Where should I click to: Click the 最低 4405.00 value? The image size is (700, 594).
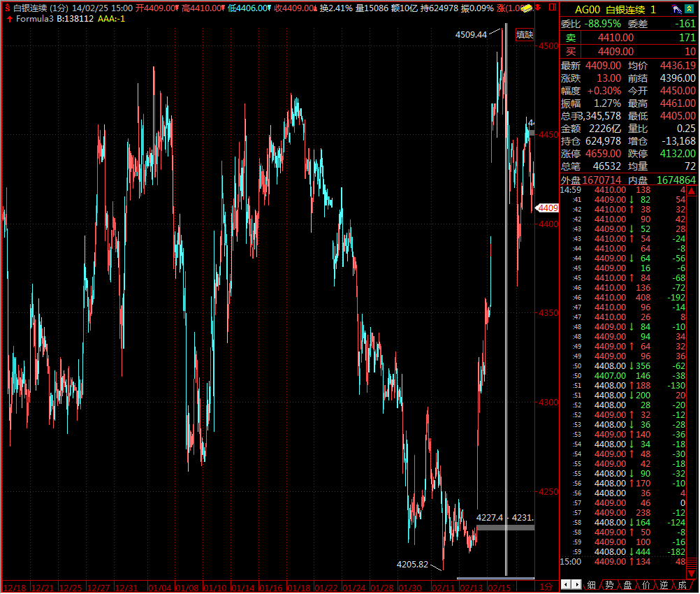[x=678, y=116]
